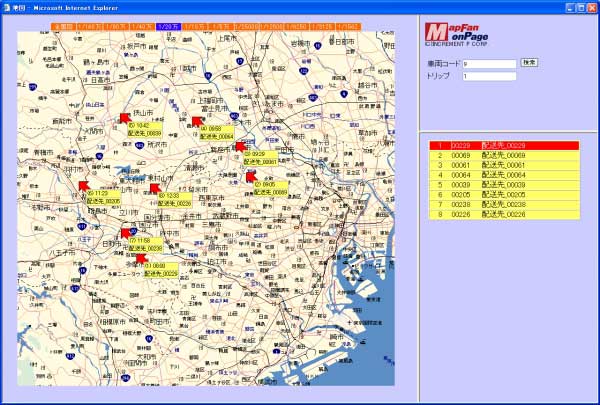The height and width of the screenshot is (405, 600).
Task: Click the 八王子市 city name on map
Action: coord(63,253)
